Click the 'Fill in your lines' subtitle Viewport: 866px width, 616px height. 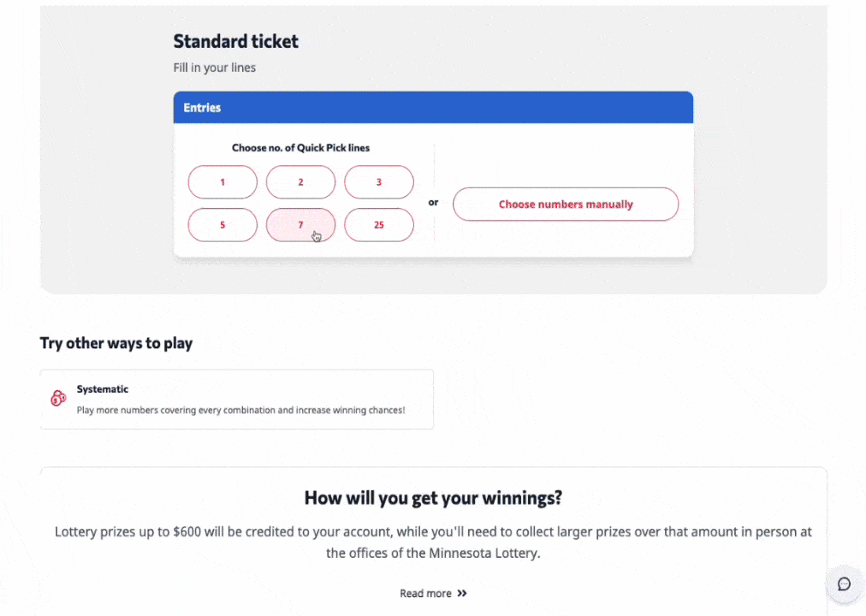pyautogui.click(x=215, y=68)
